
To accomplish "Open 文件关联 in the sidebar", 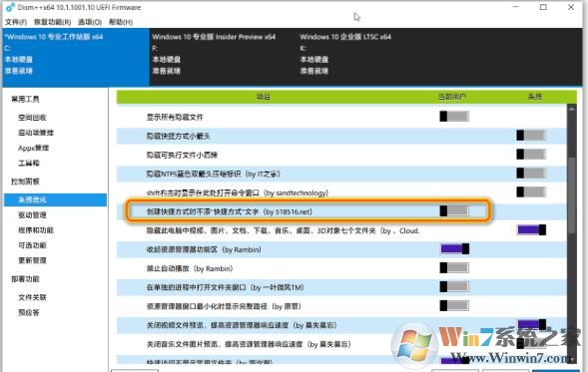I will 32,297.
